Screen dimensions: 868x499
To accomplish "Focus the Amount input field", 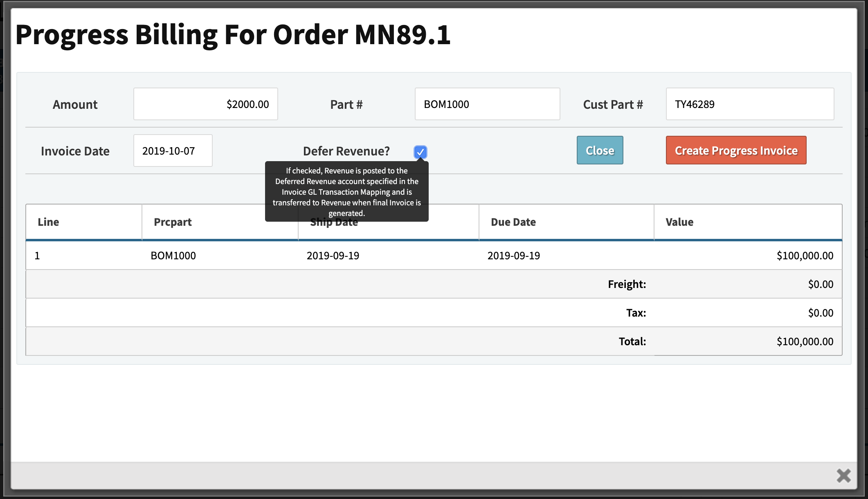I will [x=206, y=104].
